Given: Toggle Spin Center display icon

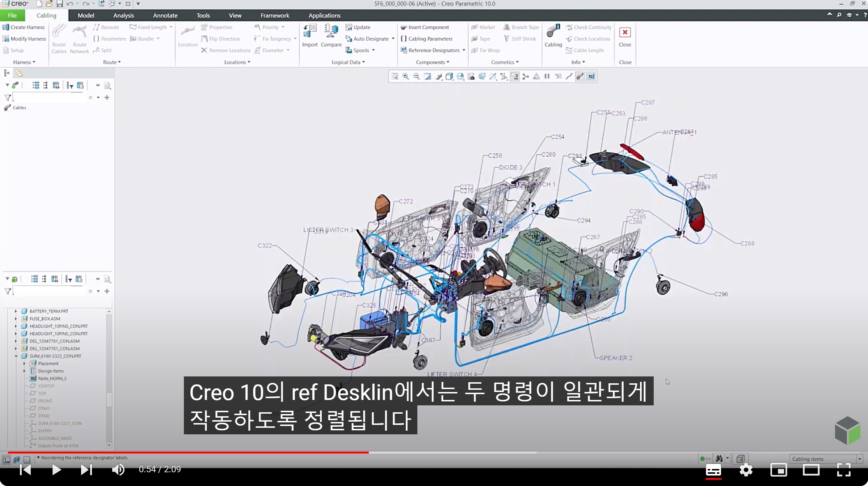Looking at the screenshot, I should click(526, 76).
